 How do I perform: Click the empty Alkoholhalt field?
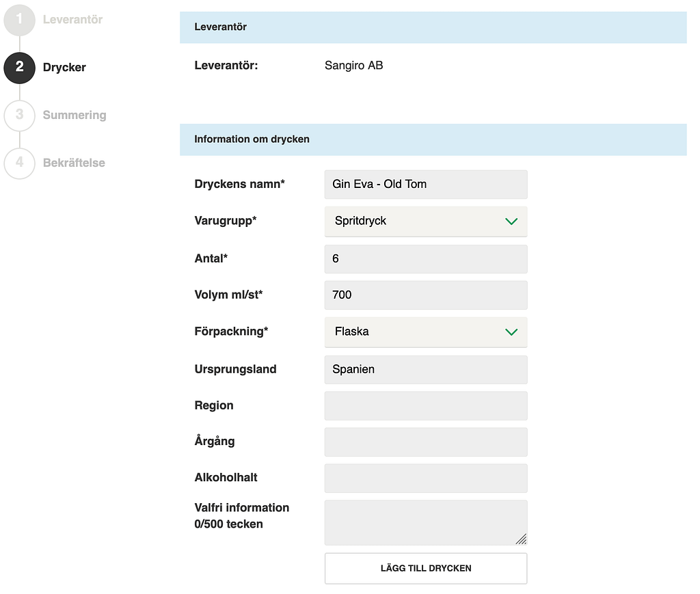pos(425,478)
